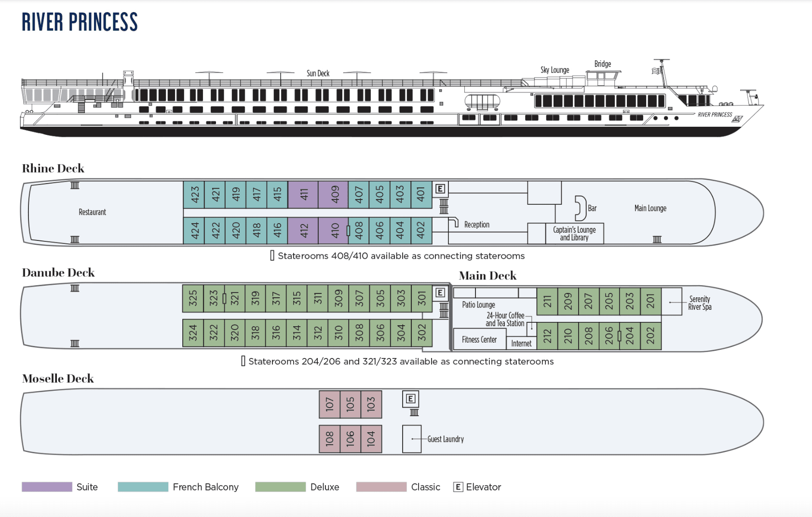Select Classic stateroom 107
Image resolution: width=812 pixels, height=517 pixels.
point(330,404)
